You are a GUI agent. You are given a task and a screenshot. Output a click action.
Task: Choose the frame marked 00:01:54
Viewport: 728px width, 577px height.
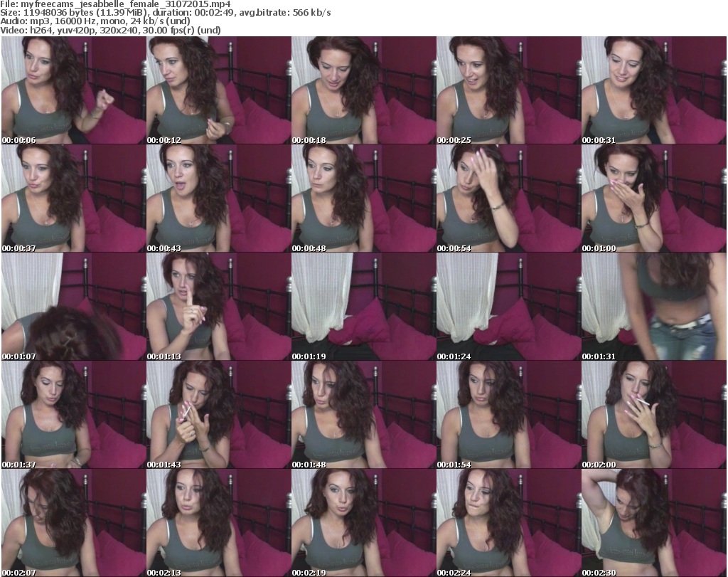[x=509, y=415]
